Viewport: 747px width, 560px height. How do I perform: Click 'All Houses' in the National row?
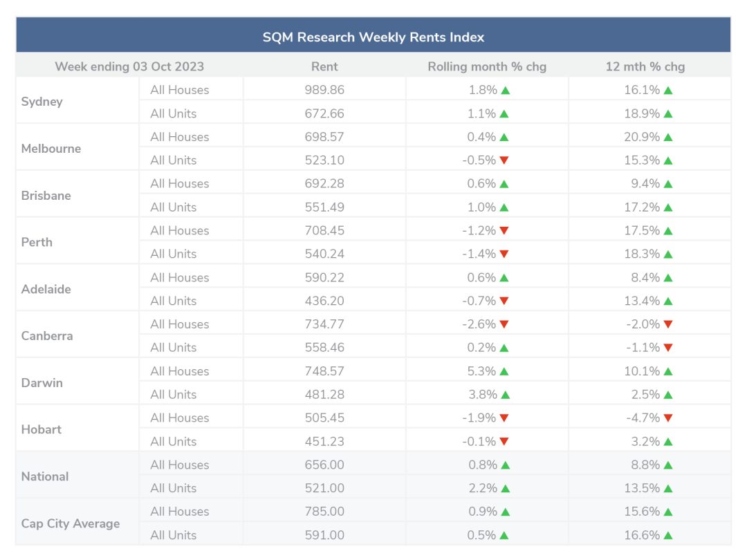click(x=180, y=465)
